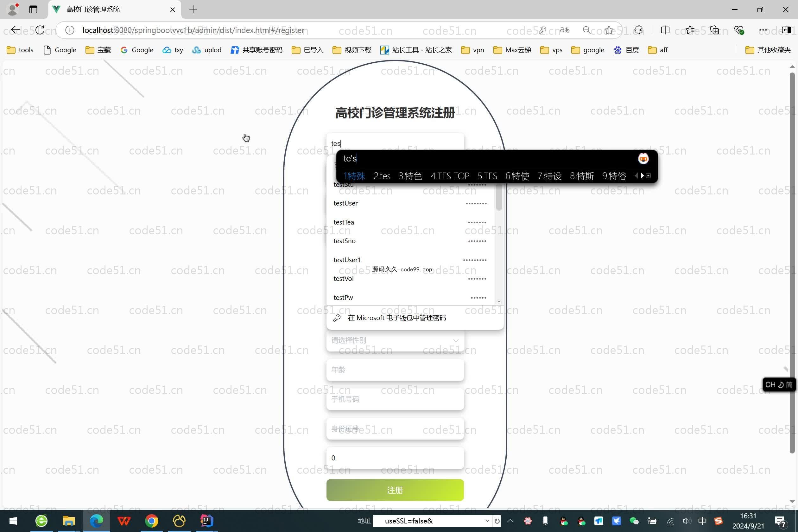Click the password key icon in address bar
The height and width of the screenshot is (532, 798).
[x=542, y=30]
